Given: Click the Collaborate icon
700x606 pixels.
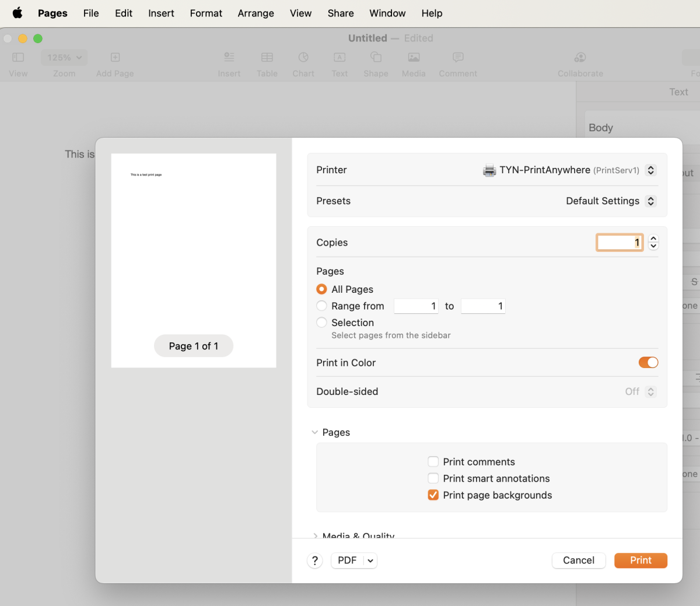Looking at the screenshot, I should coord(580,58).
